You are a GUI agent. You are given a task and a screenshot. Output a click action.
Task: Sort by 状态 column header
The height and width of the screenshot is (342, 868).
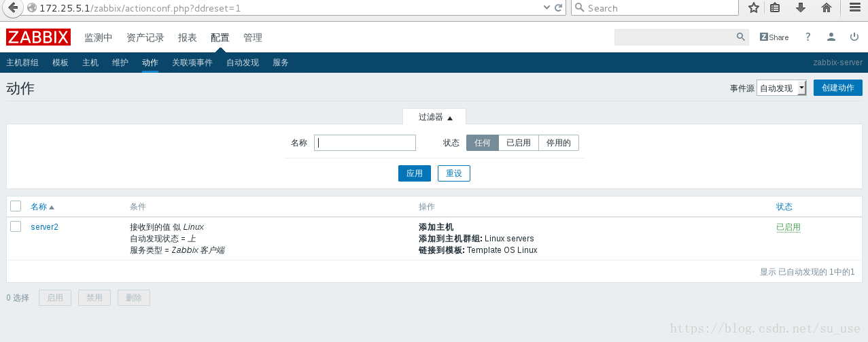[x=784, y=207]
